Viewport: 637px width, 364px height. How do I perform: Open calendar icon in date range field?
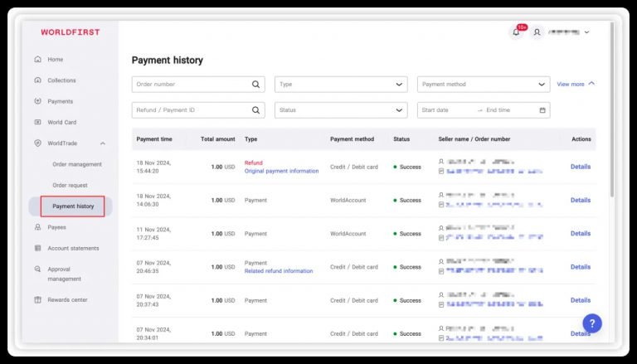542,110
